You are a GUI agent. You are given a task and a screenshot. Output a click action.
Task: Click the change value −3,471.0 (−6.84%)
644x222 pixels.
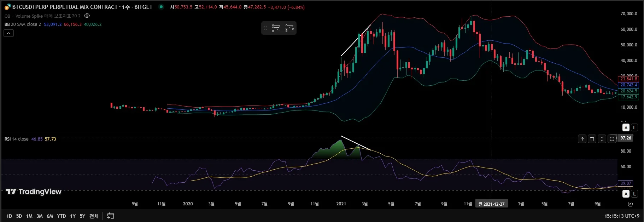(x=286, y=7)
